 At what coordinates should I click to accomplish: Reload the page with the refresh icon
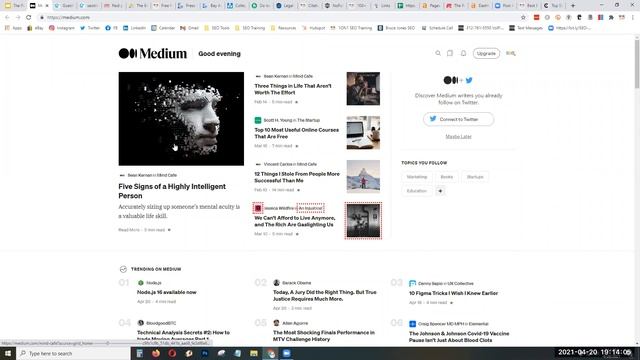click(29, 18)
